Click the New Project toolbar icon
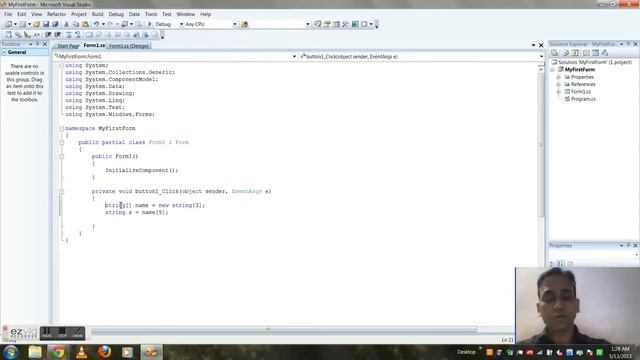The height and width of the screenshot is (360, 640). 8,24
